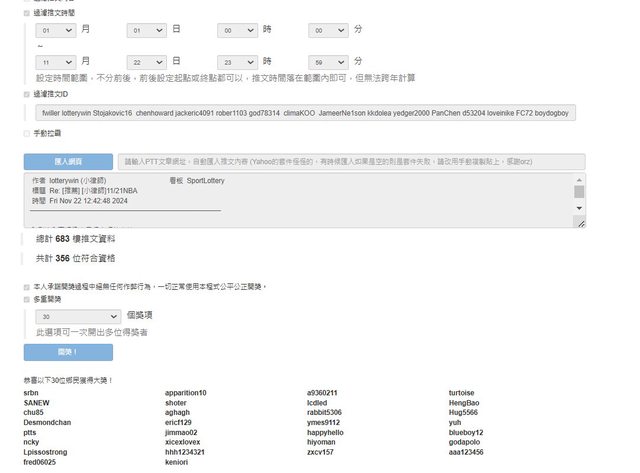
Task: Toggle the 過濾推文ID checkbox
Action: (27, 93)
